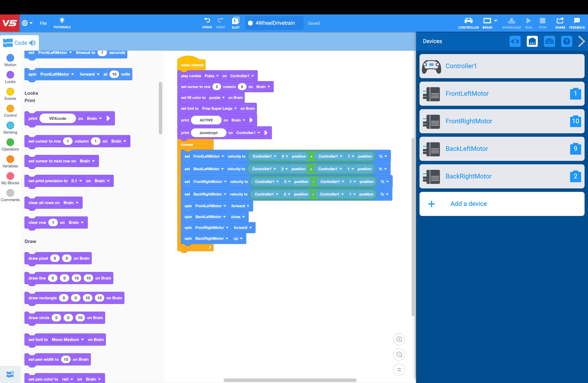The height and width of the screenshot is (383, 588).
Task: Click the Redo arrow
Action: 221,23
